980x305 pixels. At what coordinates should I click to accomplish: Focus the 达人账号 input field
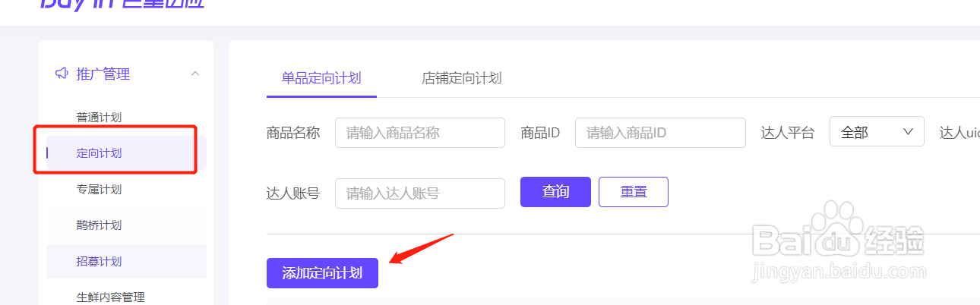(x=420, y=193)
